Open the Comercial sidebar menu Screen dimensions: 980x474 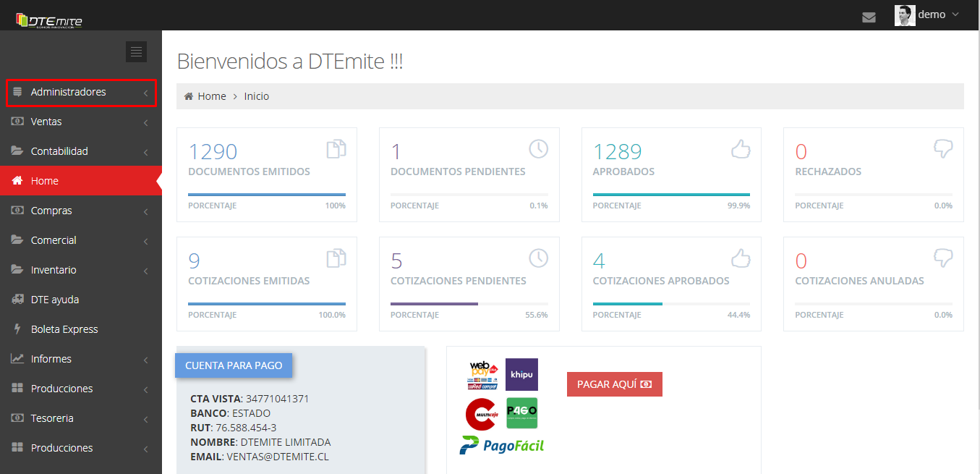pos(81,240)
